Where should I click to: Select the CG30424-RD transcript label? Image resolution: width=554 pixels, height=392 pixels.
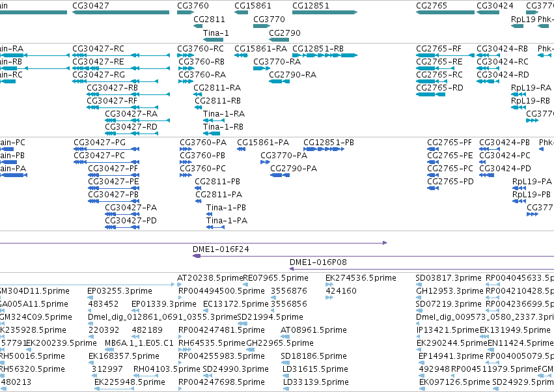pyautogui.click(x=503, y=75)
